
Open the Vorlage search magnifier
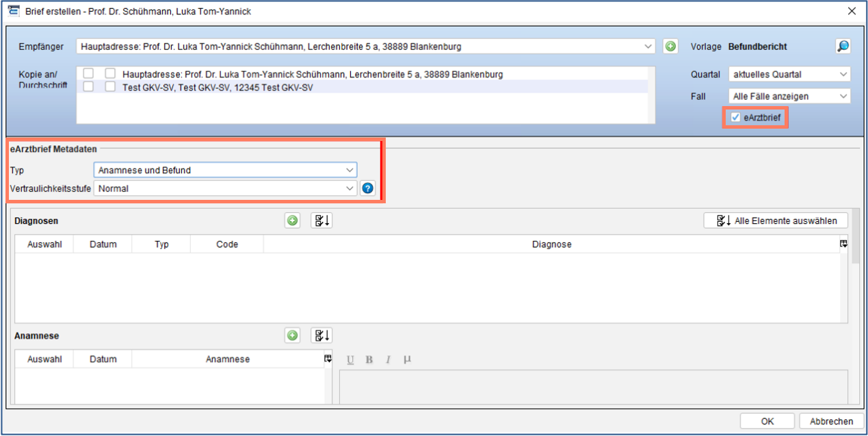(x=843, y=47)
